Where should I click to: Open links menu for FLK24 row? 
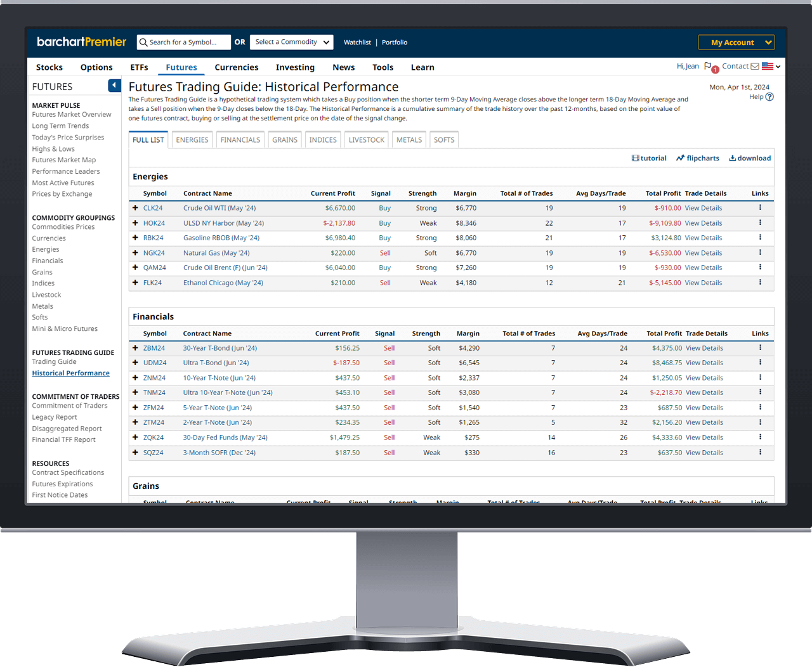pos(760,282)
